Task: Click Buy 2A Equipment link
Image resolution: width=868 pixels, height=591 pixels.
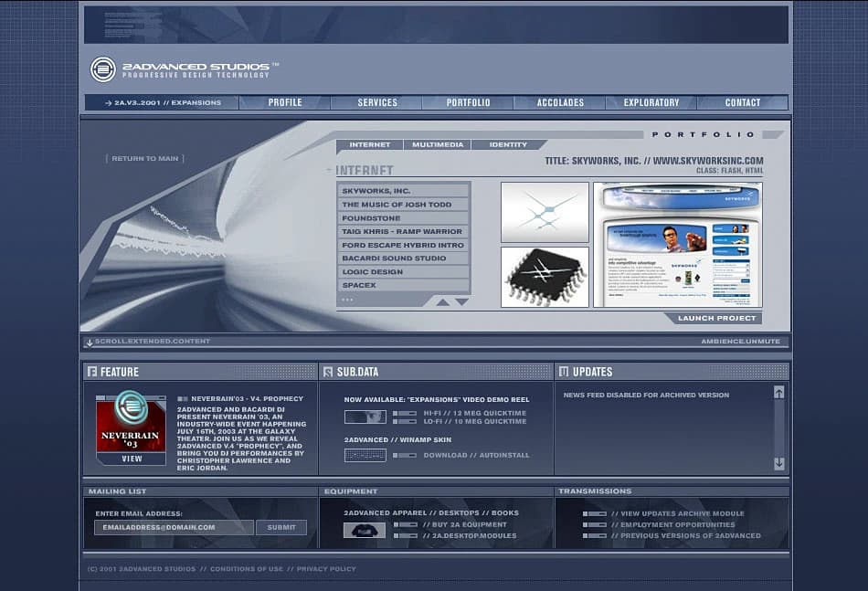Action: coord(464,524)
